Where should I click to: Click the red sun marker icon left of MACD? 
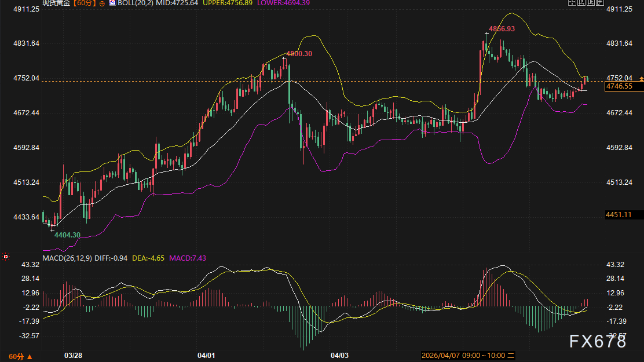click(x=6, y=256)
